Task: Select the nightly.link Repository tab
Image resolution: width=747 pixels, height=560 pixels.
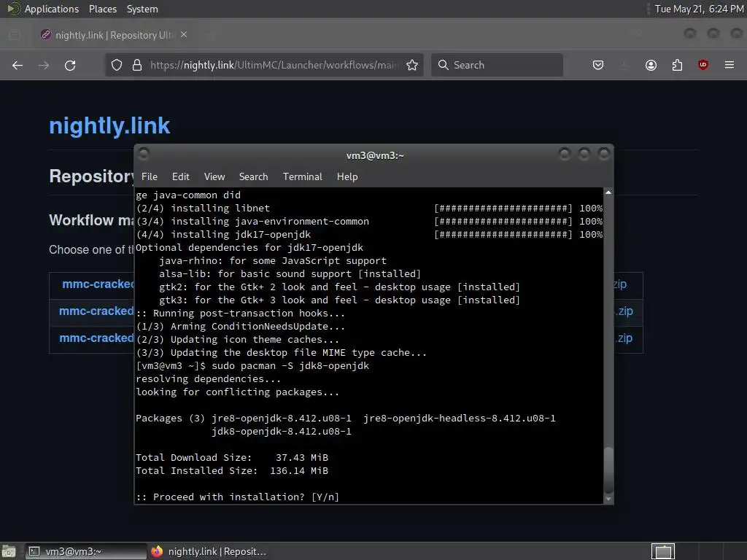Action: tap(113, 35)
